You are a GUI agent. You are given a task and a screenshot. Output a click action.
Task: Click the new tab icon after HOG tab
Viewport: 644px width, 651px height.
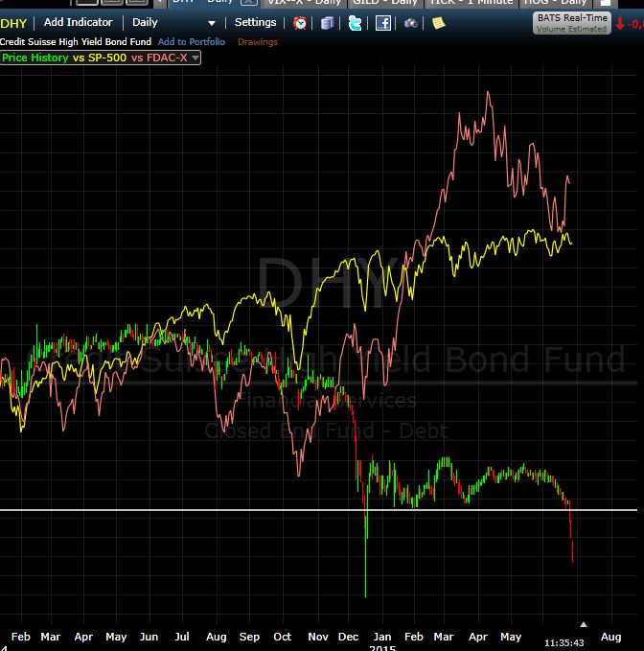point(605,3)
